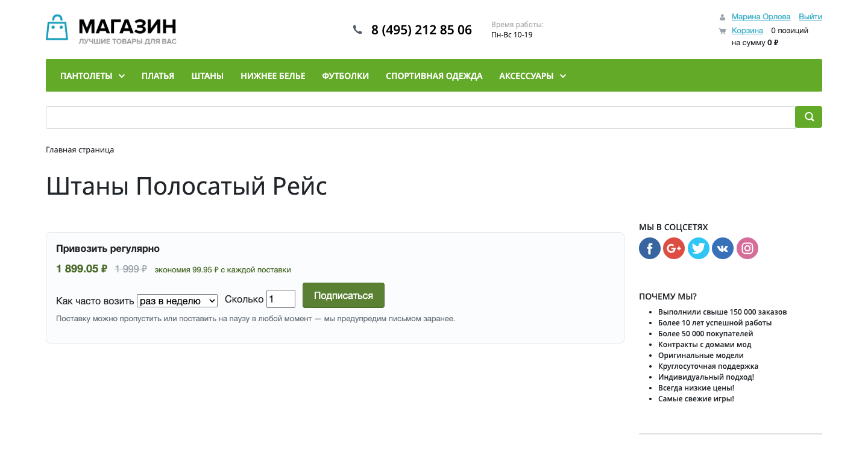Click the Выйти logout link
Screen dimensions: 868x458
click(810, 17)
